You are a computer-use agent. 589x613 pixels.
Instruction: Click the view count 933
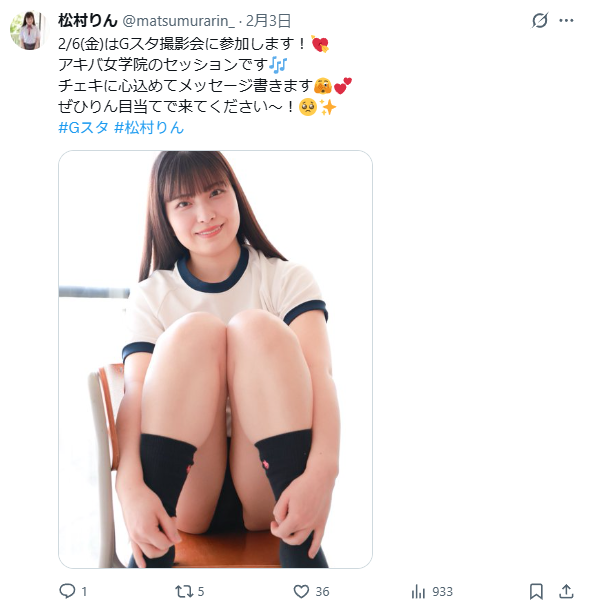pos(442,591)
